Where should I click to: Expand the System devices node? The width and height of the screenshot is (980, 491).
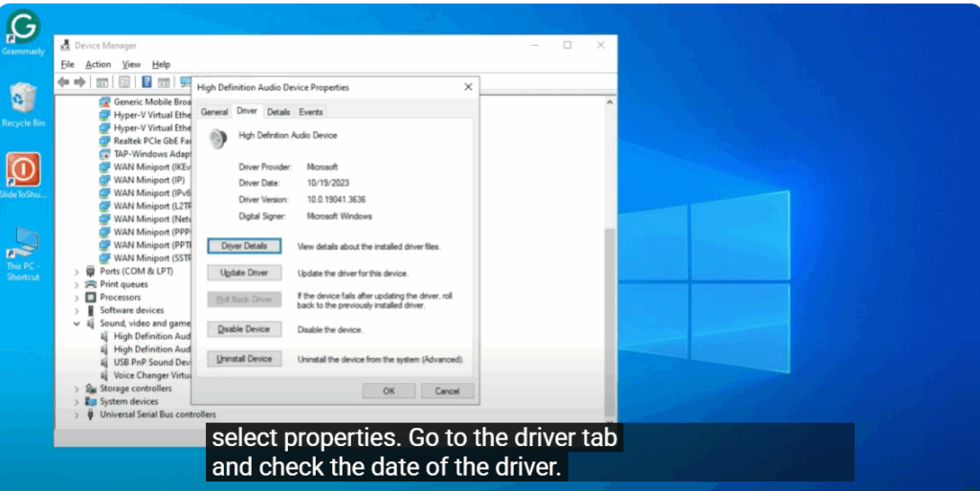(x=77, y=402)
